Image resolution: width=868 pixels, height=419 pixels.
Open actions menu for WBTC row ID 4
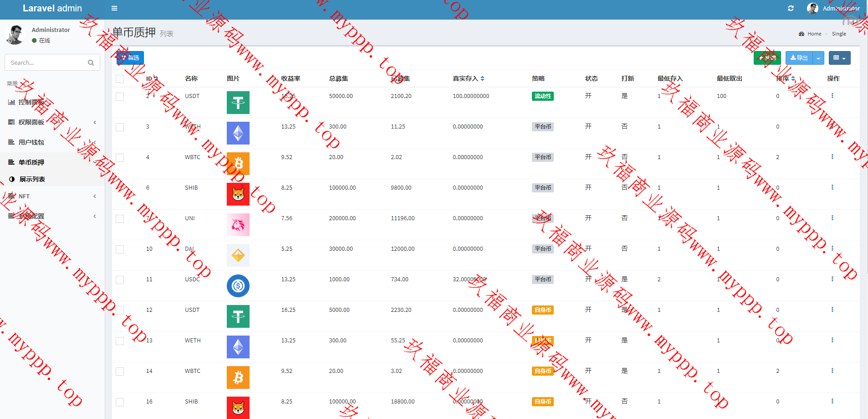coord(832,157)
